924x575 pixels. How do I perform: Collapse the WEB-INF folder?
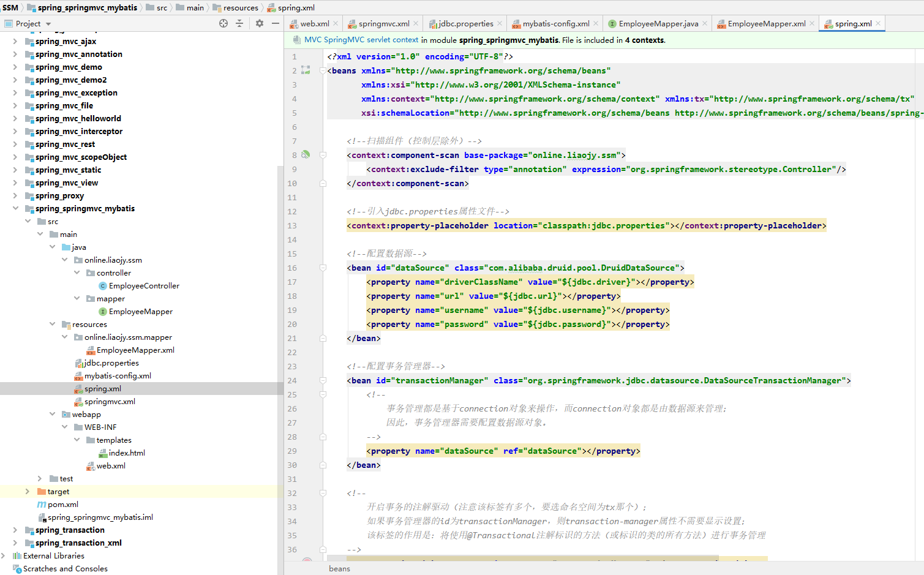click(64, 427)
